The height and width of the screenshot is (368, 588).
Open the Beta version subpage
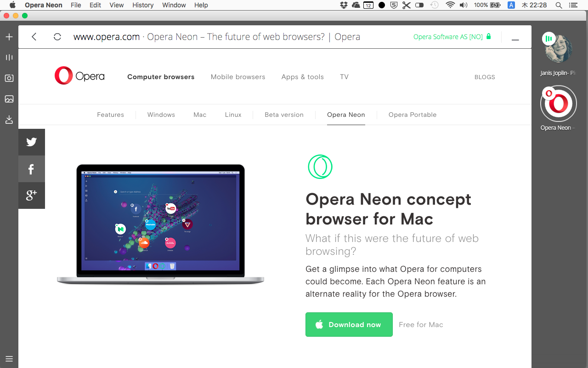coord(284,115)
